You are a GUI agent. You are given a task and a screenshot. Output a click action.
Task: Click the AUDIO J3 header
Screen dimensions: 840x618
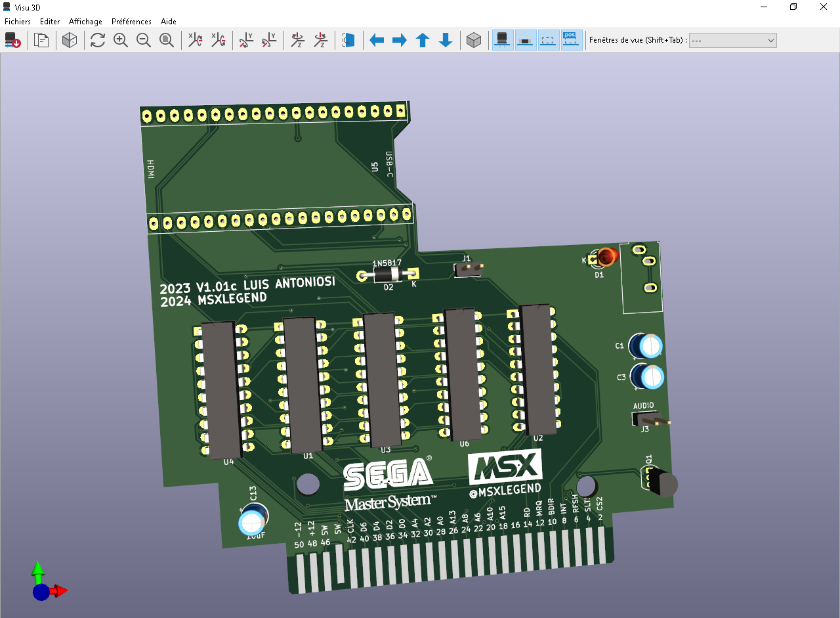point(651,420)
